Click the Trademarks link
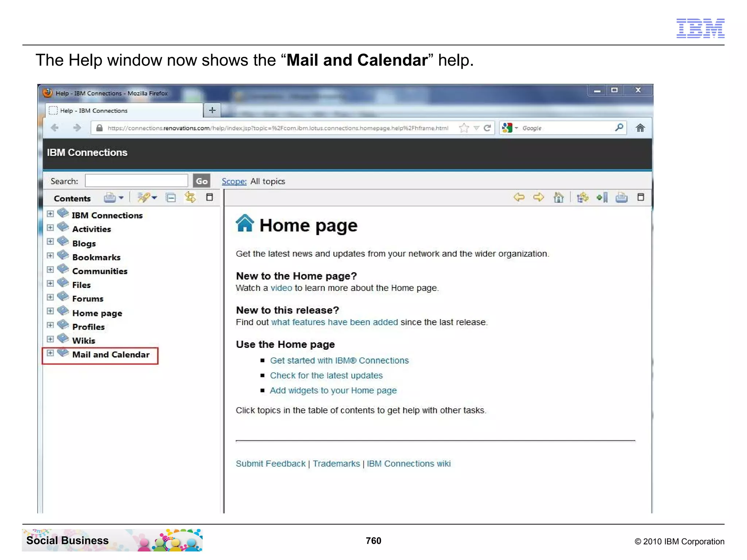The image size is (747, 560). (x=336, y=464)
